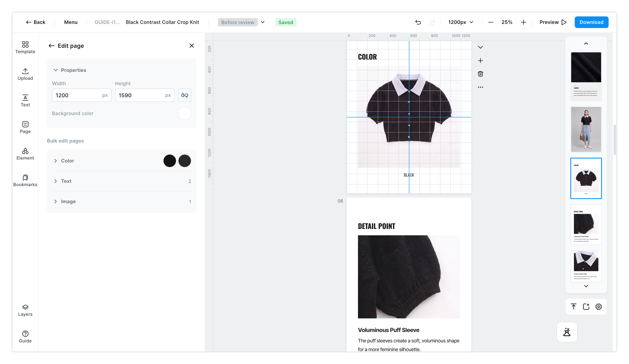Click the Download button
Viewport: 629px width, 364px height.
tap(591, 22)
